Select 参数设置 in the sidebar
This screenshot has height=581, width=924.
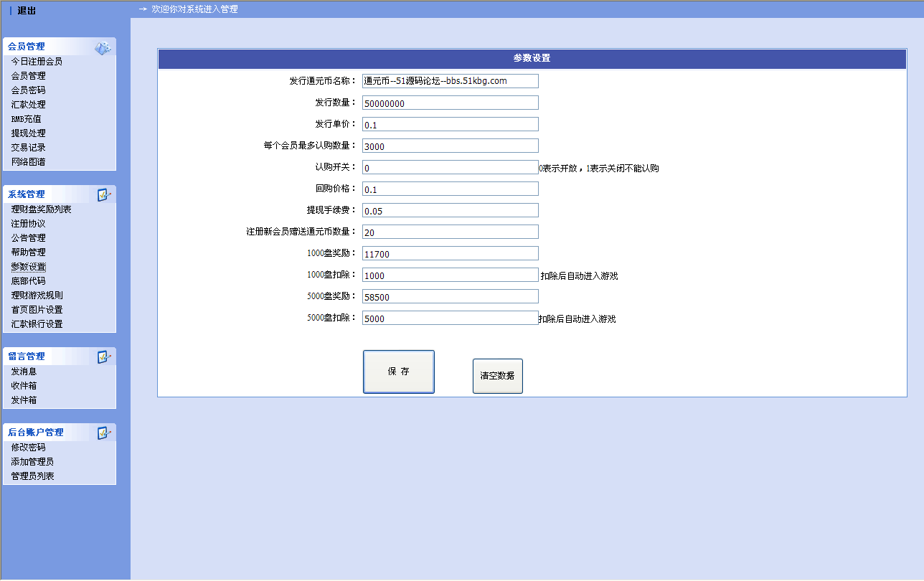click(x=28, y=267)
